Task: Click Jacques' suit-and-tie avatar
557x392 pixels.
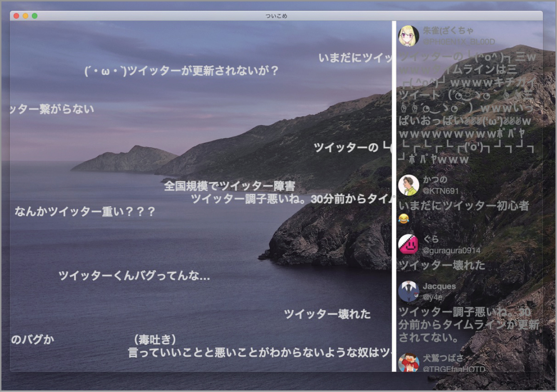Action: [408, 291]
